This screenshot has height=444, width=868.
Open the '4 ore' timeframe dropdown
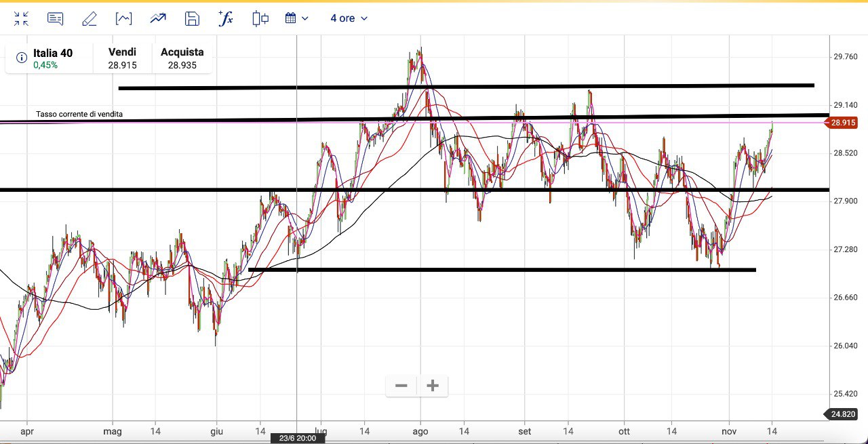click(349, 18)
